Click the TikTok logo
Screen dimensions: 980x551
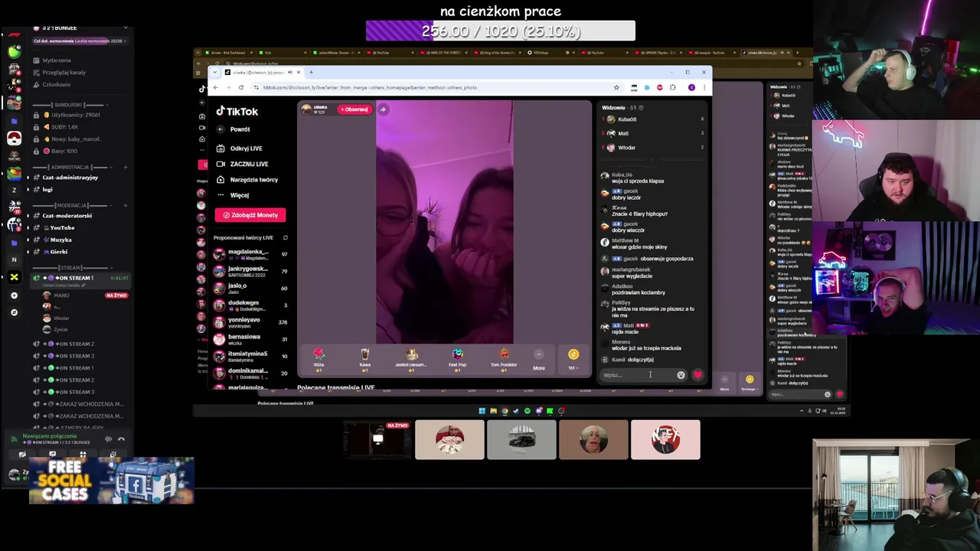pos(237,111)
